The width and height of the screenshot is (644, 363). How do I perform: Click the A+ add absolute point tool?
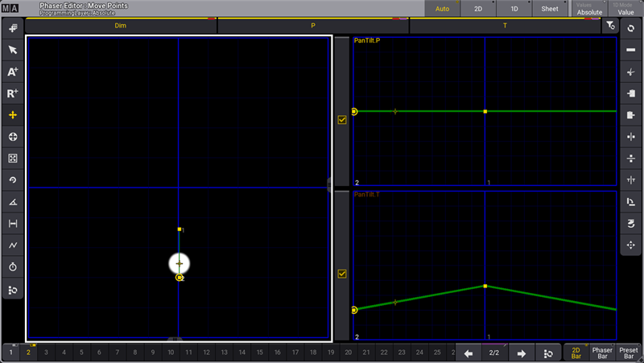point(12,72)
